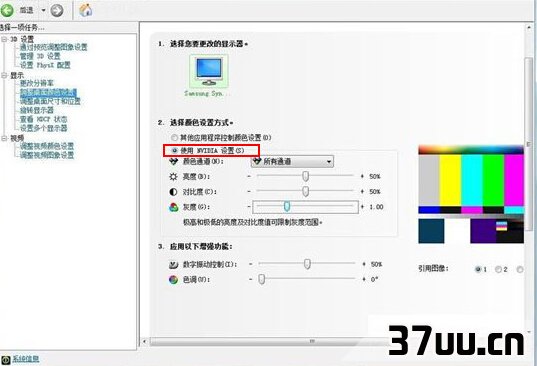This screenshot has width=537, height=366.
Task: Click the hue color wheel icon
Action: (x=174, y=279)
